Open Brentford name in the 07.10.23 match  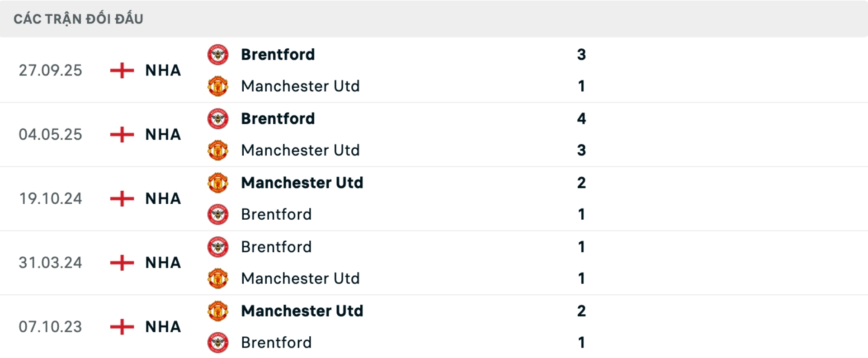[x=276, y=343]
